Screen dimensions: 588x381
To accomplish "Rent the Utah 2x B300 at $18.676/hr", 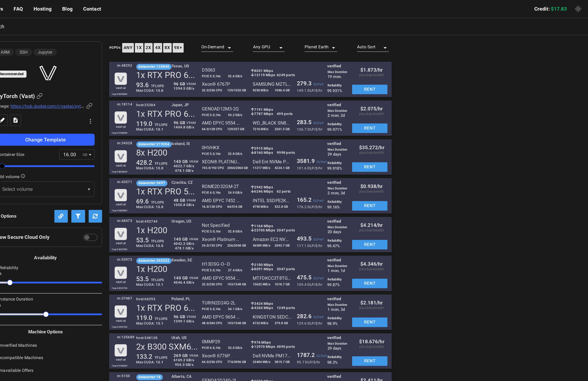I will 370,361.
